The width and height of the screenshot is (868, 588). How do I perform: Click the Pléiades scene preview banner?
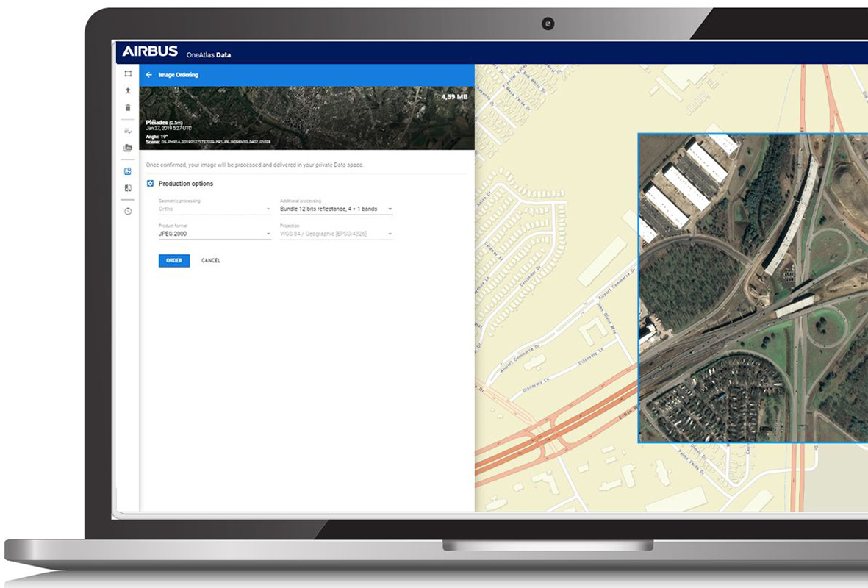pyautogui.click(x=306, y=118)
